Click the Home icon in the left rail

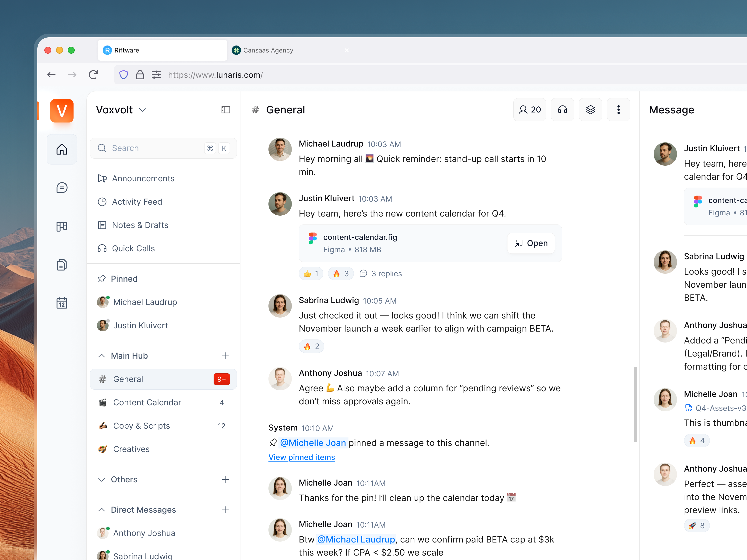tap(62, 149)
